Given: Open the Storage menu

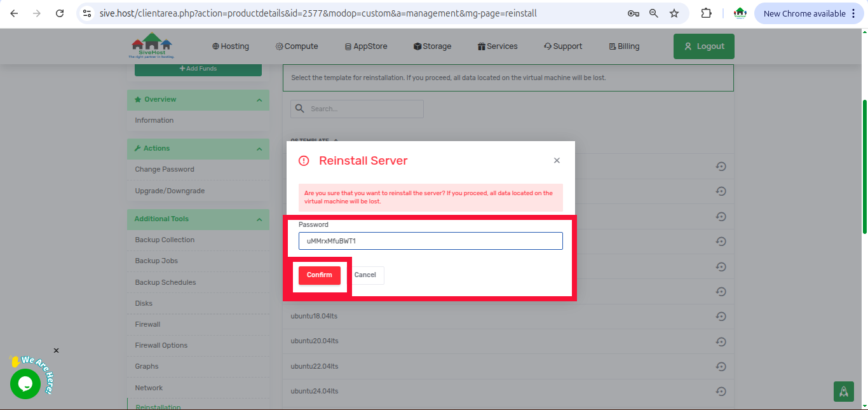Looking at the screenshot, I should pyautogui.click(x=432, y=46).
